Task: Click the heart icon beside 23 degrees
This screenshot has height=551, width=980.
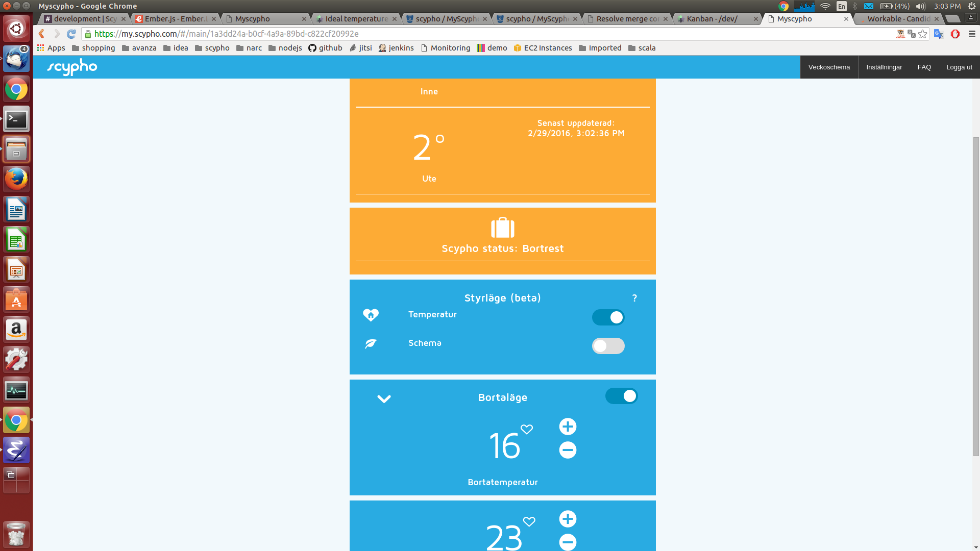Action: [529, 521]
